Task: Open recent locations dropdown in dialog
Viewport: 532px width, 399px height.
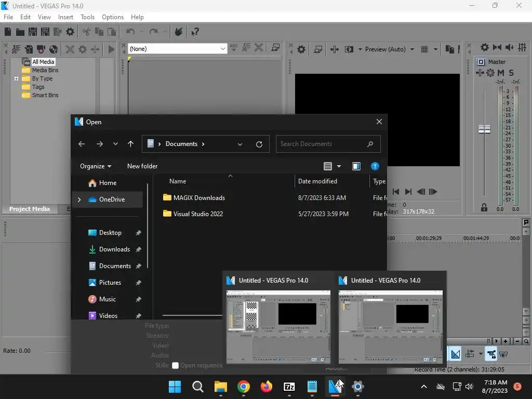Action: tap(115, 144)
